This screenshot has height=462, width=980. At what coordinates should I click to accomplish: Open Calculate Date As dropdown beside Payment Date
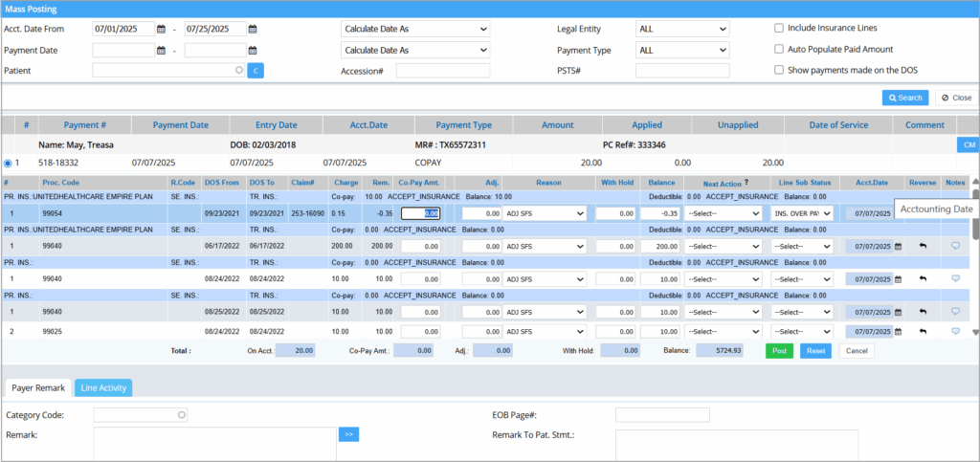(415, 50)
